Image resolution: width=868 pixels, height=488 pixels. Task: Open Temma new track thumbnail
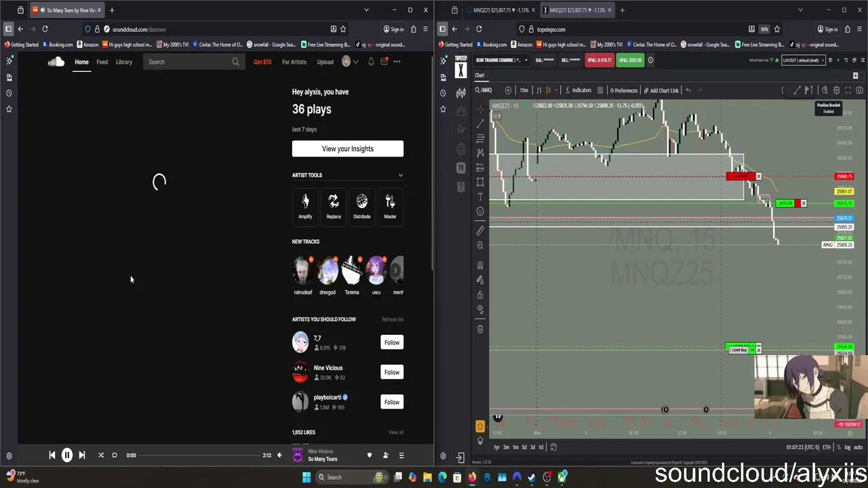tap(352, 270)
